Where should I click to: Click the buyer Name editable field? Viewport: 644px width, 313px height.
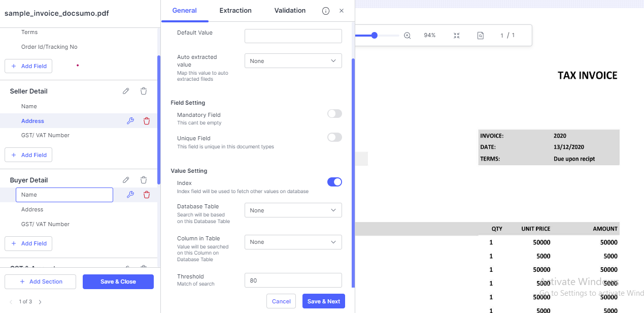coord(64,195)
